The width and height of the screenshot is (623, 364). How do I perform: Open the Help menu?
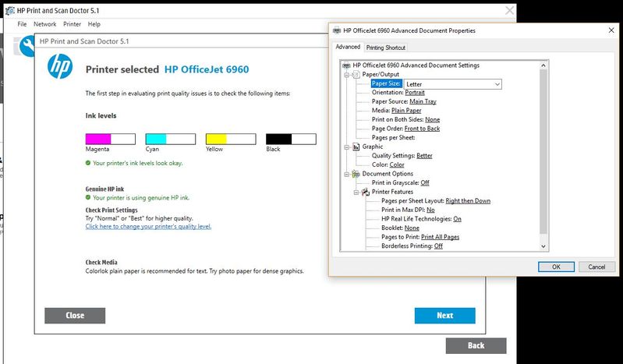94,24
